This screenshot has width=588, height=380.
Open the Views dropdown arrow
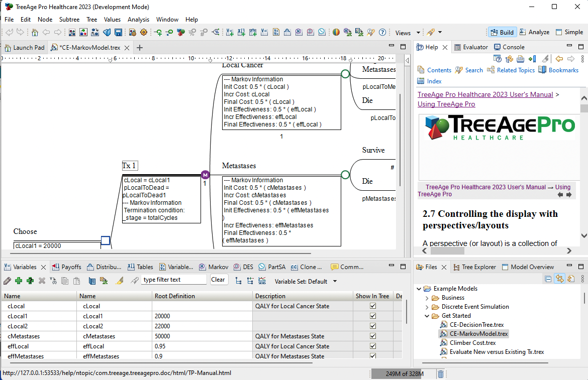(418, 33)
